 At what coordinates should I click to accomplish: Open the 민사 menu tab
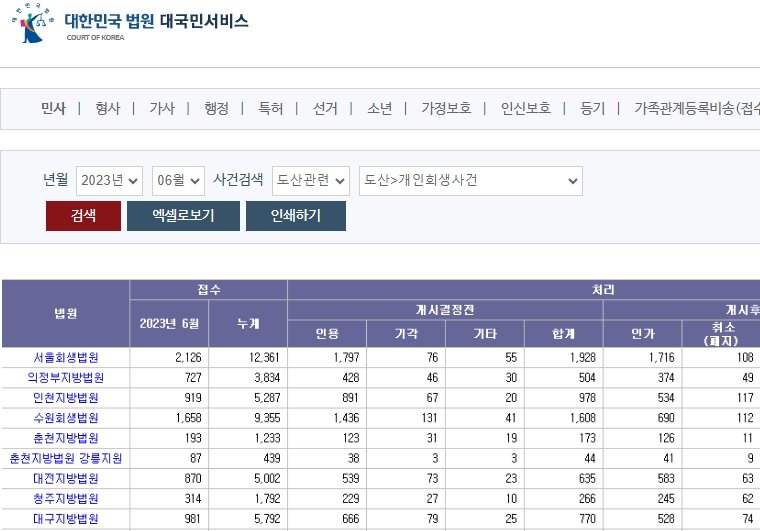[x=53, y=108]
